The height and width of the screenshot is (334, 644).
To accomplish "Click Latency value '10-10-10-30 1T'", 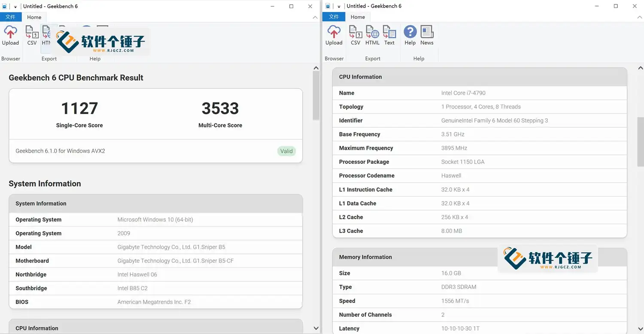I will [x=460, y=328].
